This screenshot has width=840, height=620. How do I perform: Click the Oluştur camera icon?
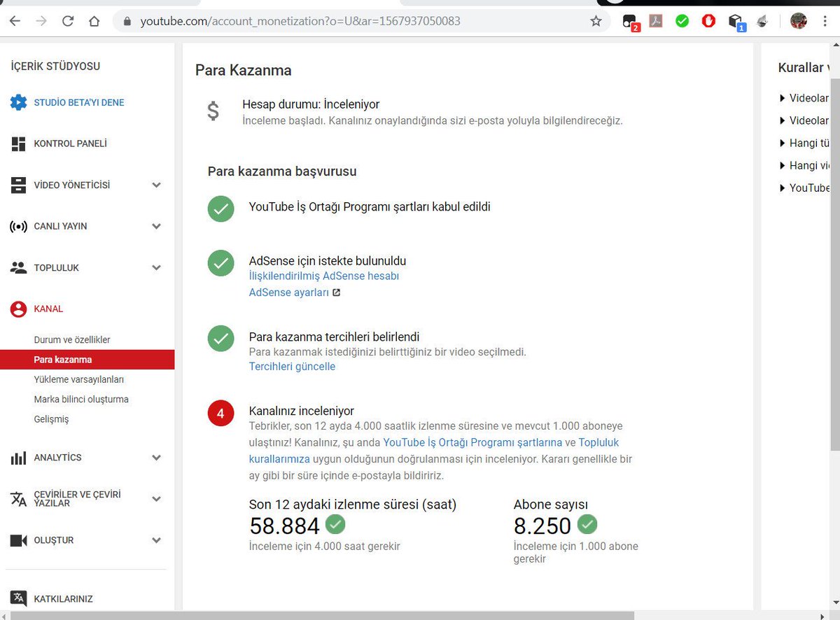19,540
